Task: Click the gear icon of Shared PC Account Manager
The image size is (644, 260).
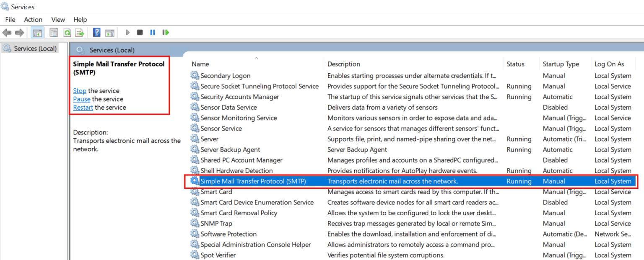Action: click(x=195, y=160)
